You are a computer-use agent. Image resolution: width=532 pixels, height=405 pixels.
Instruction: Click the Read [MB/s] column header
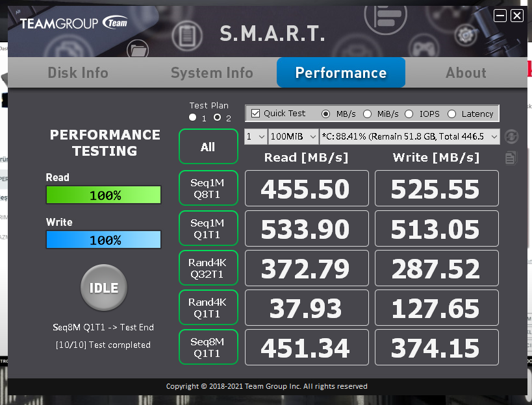(307, 158)
